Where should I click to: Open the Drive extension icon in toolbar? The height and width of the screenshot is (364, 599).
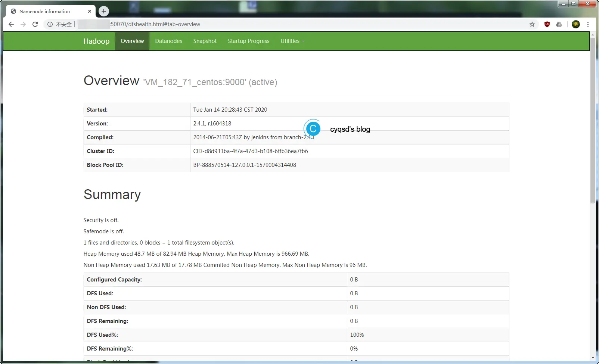[x=559, y=24]
